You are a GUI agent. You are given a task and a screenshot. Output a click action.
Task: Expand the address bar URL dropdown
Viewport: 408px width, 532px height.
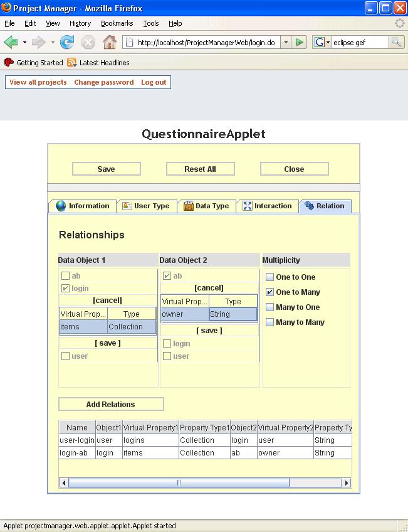point(286,43)
